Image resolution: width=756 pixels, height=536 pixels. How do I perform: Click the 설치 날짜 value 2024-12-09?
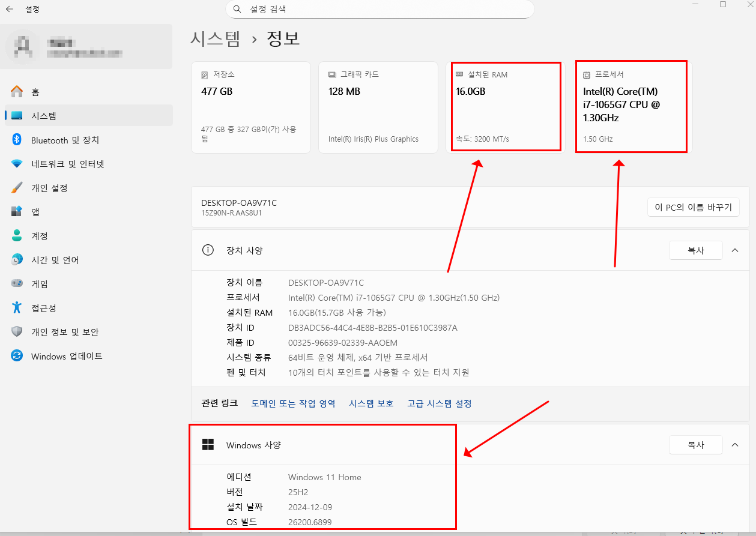[310, 507]
